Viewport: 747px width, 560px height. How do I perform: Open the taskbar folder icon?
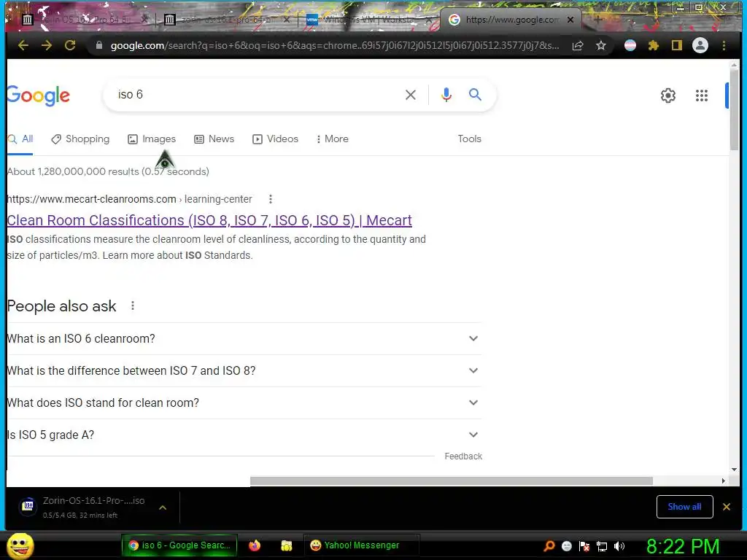pyautogui.click(x=286, y=545)
